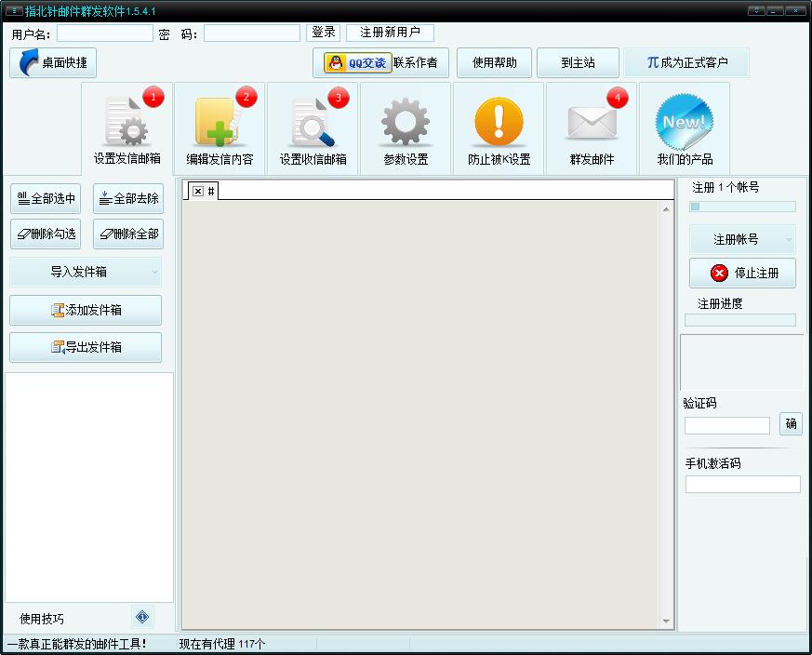
Task: Switch to the # list tab
Action: click(x=211, y=190)
